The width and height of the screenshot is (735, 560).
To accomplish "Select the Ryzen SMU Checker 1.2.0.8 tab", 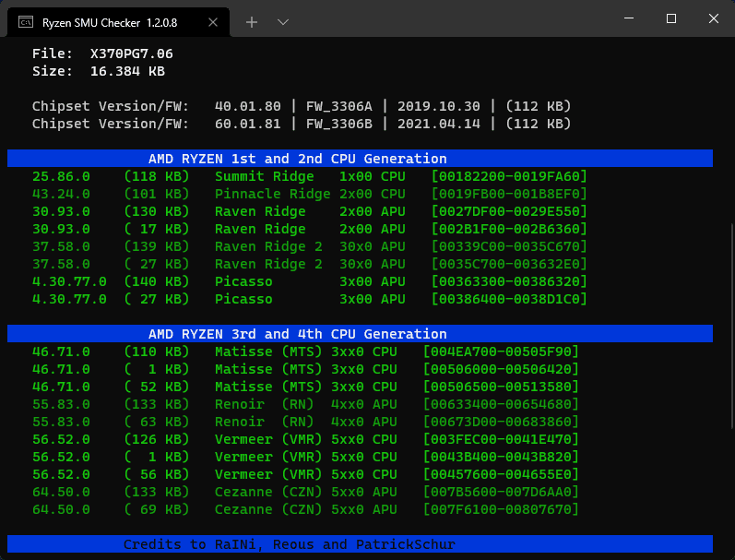I will [x=119, y=22].
